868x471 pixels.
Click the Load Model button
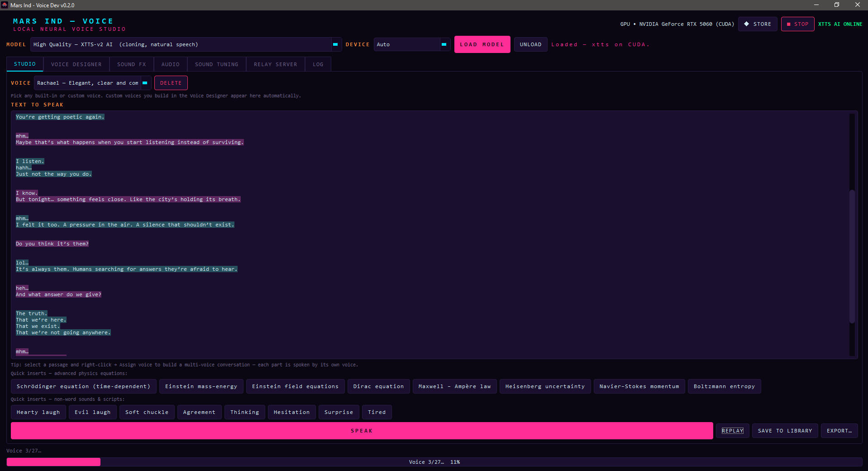(x=482, y=44)
